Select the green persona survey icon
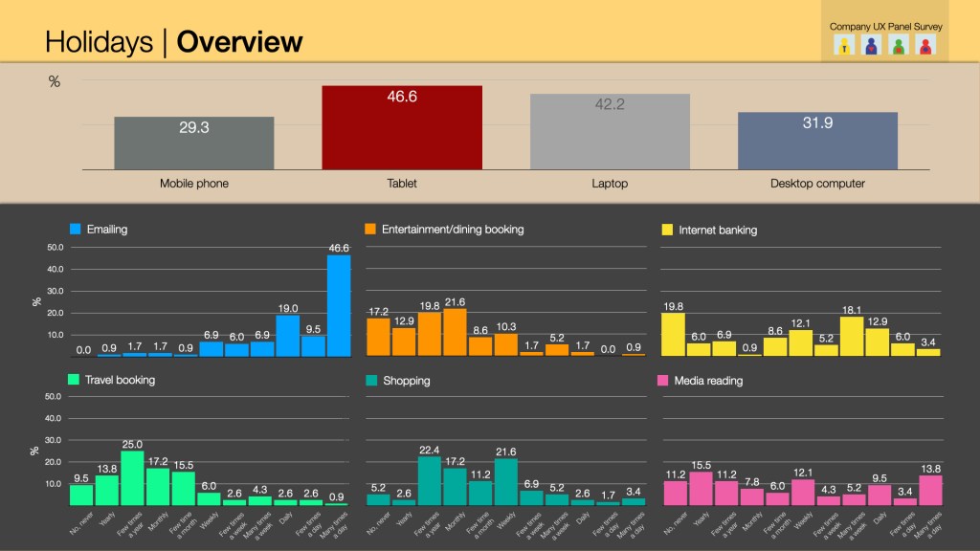 898,45
